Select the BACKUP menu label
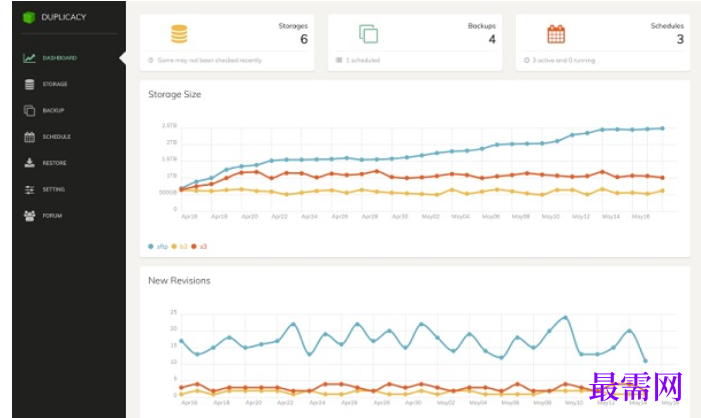701x418 pixels. [x=53, y=110]
